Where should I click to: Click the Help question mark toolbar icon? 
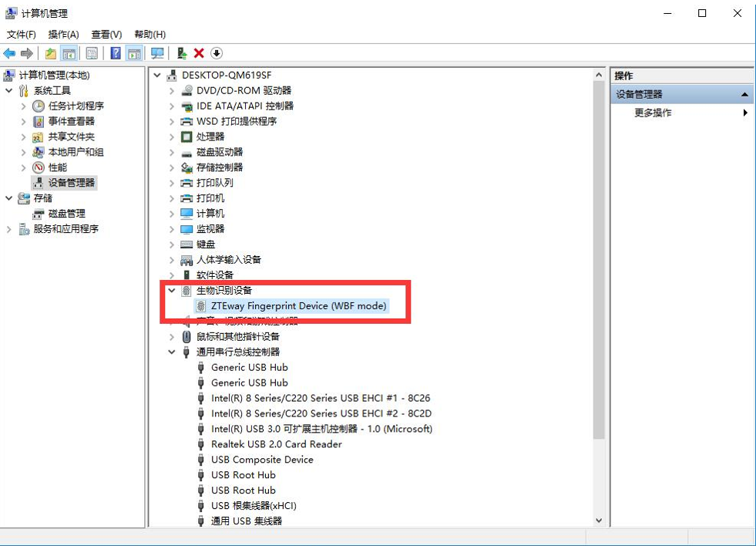tap(115, 53)
